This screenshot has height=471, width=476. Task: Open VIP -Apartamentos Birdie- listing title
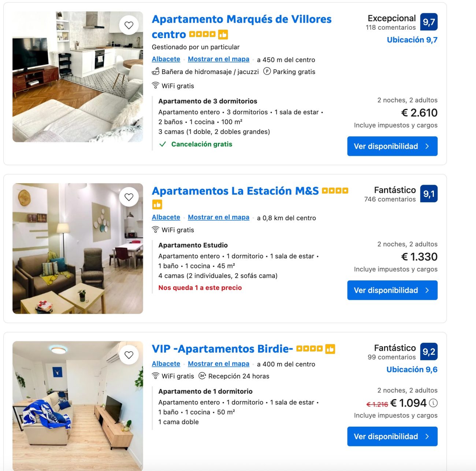coord(222,349)
